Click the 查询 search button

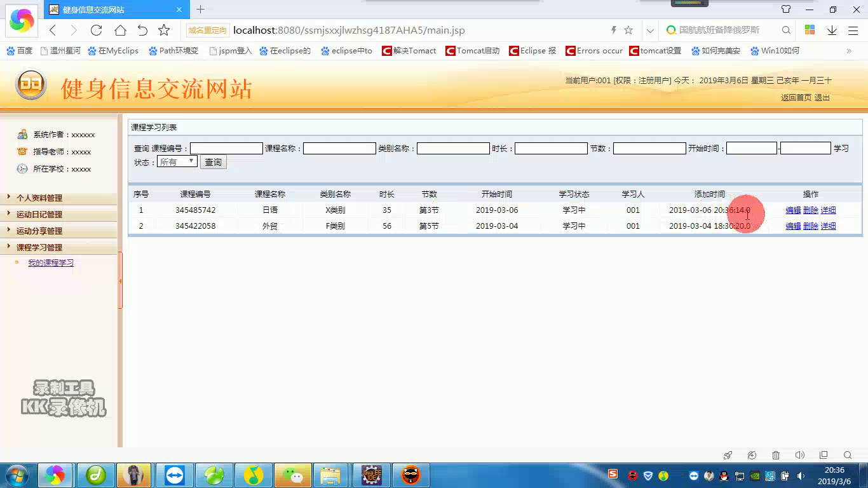[x=214, y=162]
